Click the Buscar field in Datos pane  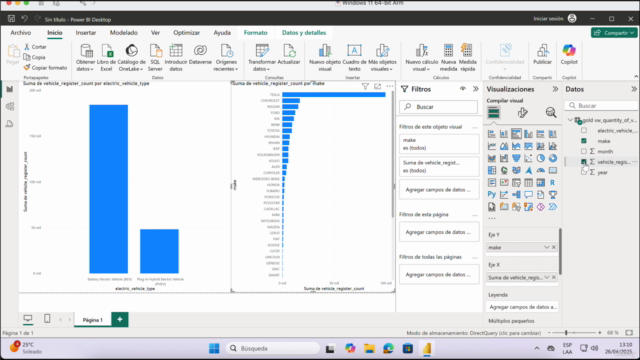click(602, 106)
